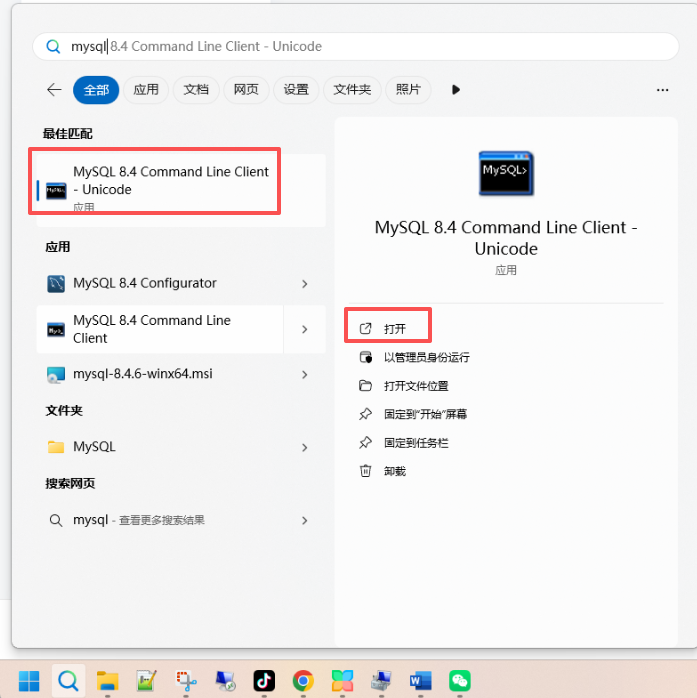
Task: Choose 以管理员身份运行
Action: (414, 357)
